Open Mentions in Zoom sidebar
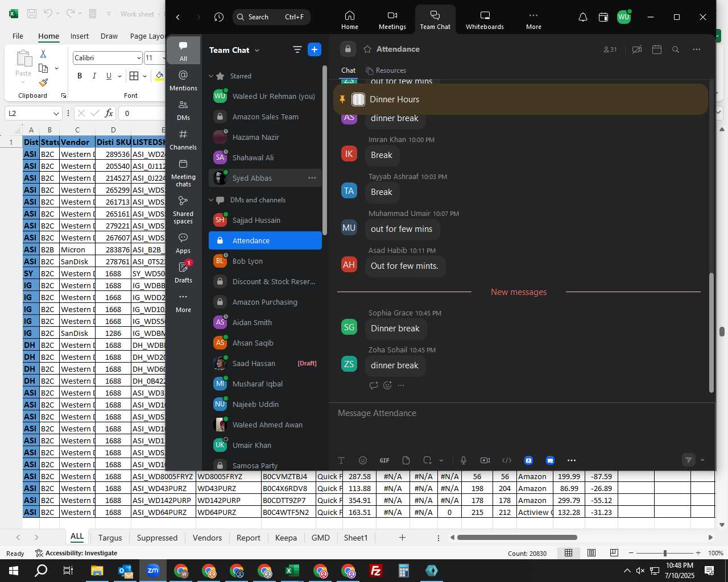This screenshot has width=728, height=582. [183, 80]
